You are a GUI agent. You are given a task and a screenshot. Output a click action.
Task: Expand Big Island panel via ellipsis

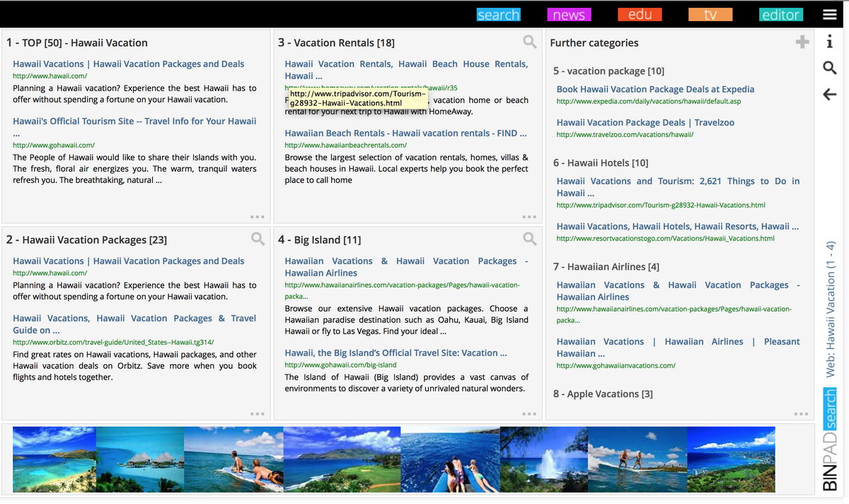pos(529,414)
